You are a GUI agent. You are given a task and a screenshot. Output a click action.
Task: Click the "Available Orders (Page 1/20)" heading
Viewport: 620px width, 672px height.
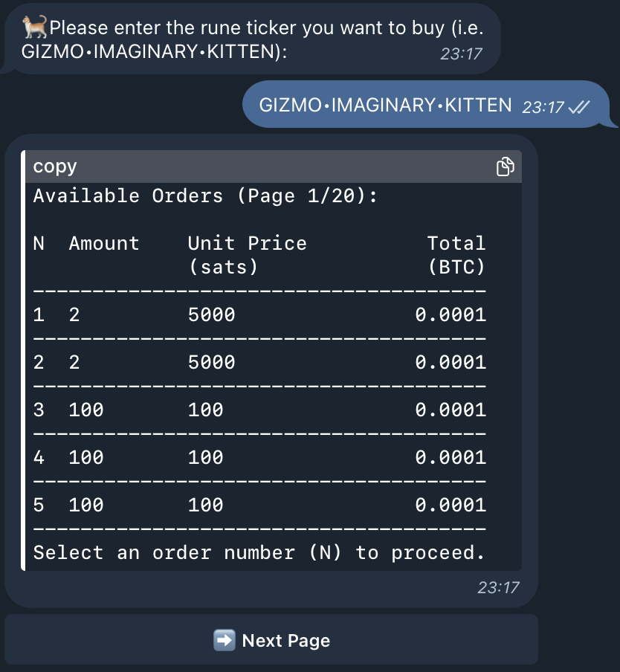[x=205, y=196]
